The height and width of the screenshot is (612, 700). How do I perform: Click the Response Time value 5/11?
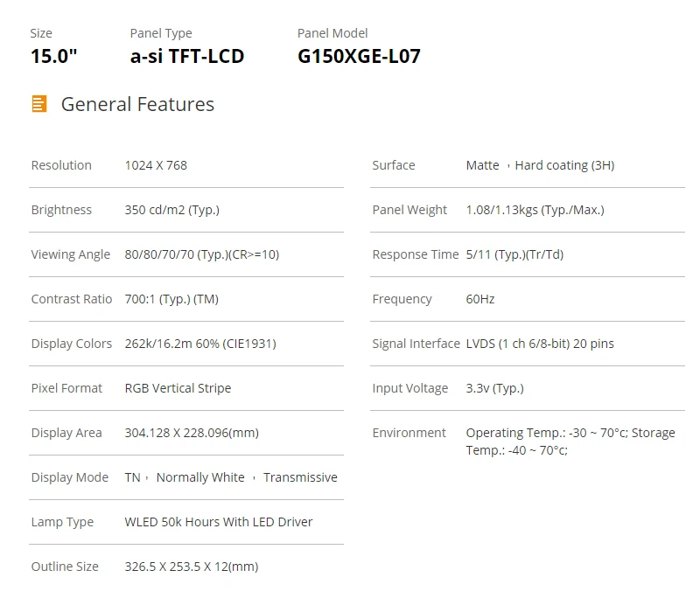(514, 254)
